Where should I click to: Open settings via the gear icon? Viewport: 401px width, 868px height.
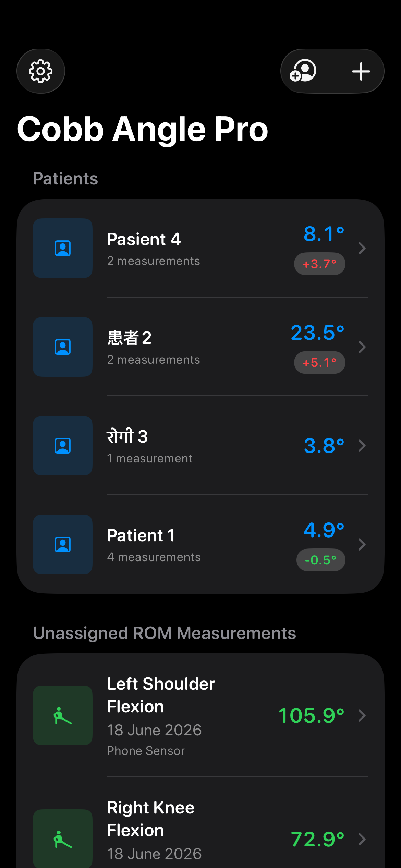[x=41, y=71]
